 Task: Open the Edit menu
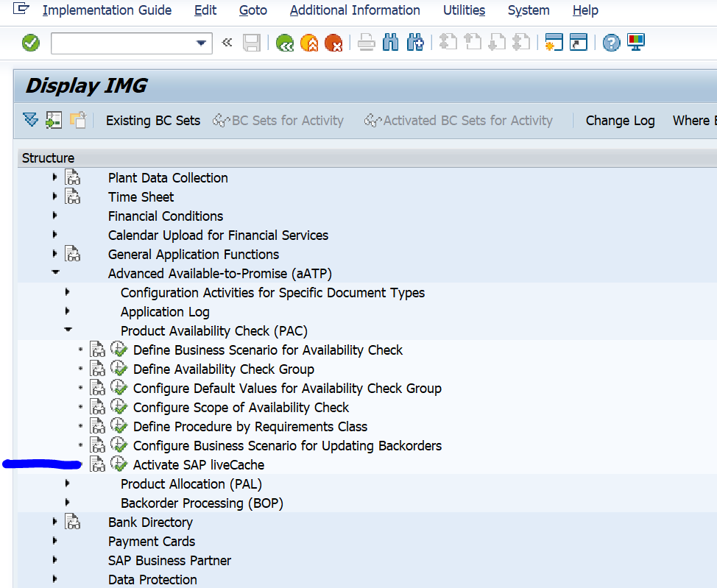tap(205, 10)
